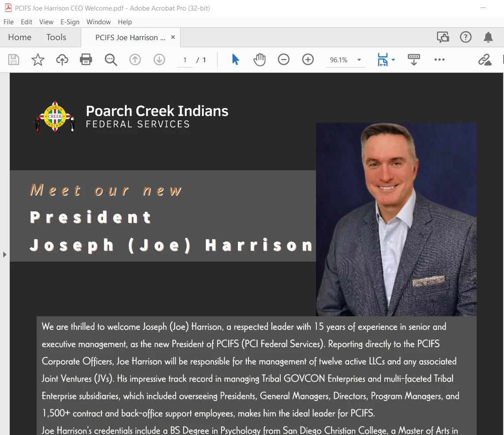
Task: Open more tools ellipsis button
Action: (x=440, y=60)
